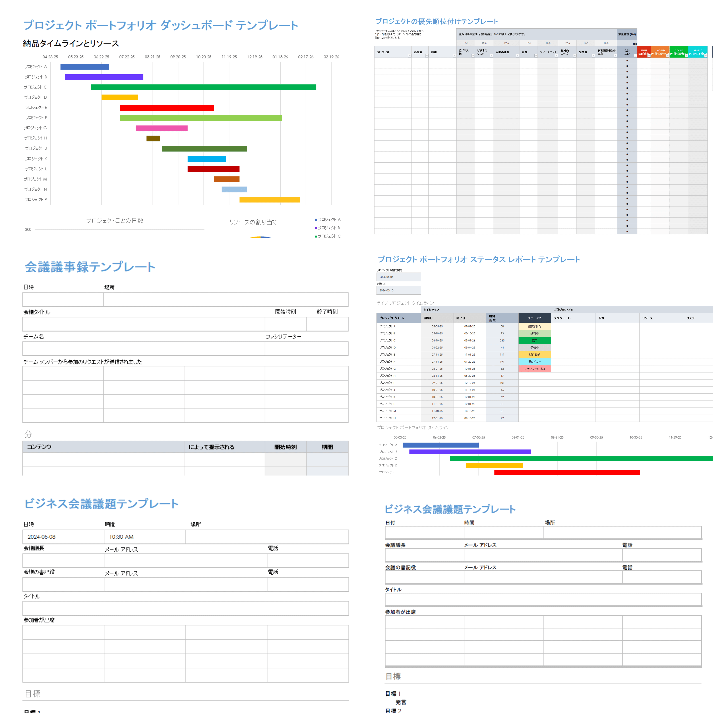Open the ビジネス会議議題 template title above the 日付 field
Viewport: 728px width, 728px height.
(x=450, y=509)
